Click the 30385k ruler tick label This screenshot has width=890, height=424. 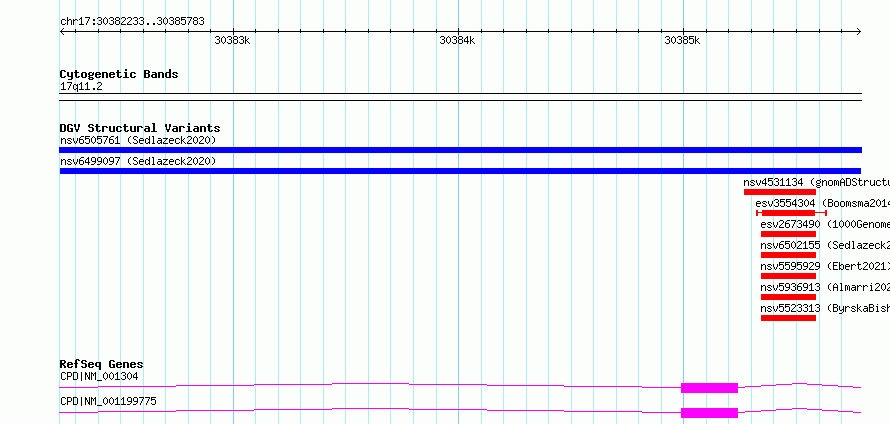click(x=682, y=40)
